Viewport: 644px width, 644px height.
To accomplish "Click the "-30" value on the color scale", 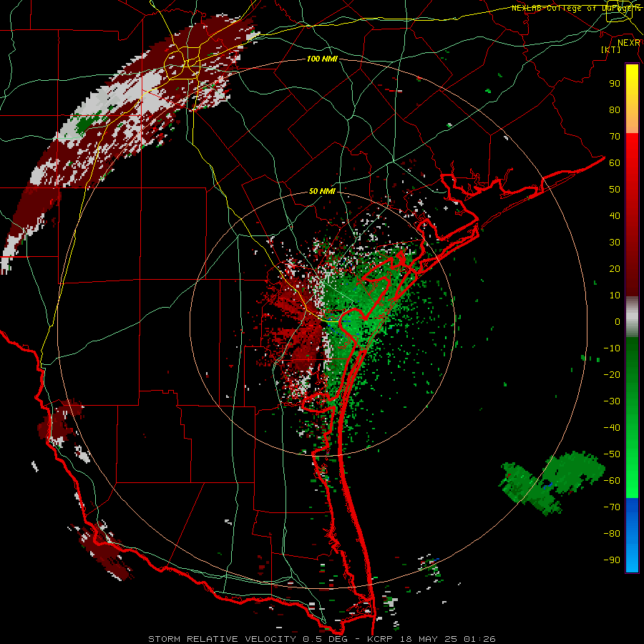I will 612,401.
